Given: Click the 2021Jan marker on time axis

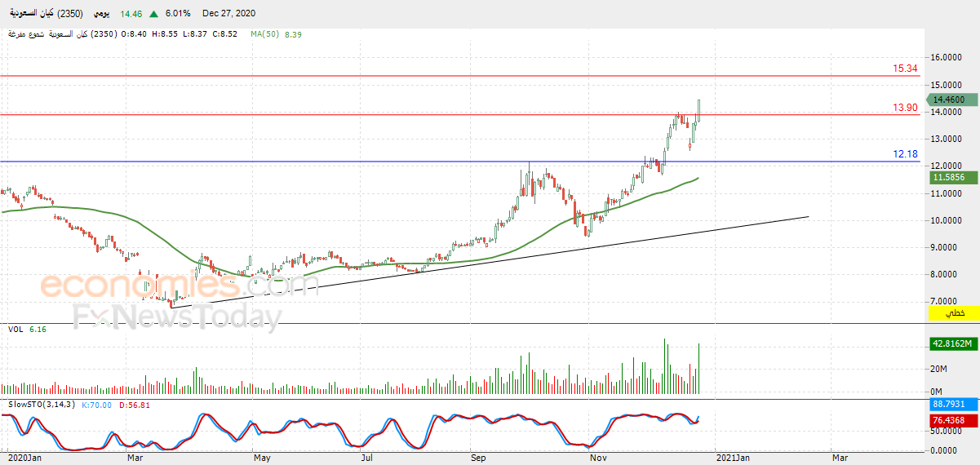Looking at the screenshot, I should [731, 458].
